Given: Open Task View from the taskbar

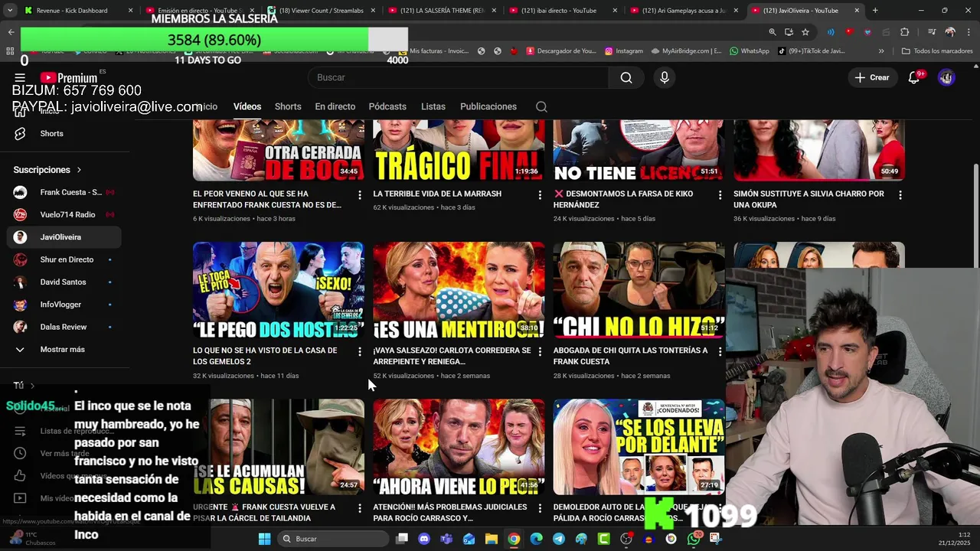Looking at the screenshot, I should (x=402, y=539).
